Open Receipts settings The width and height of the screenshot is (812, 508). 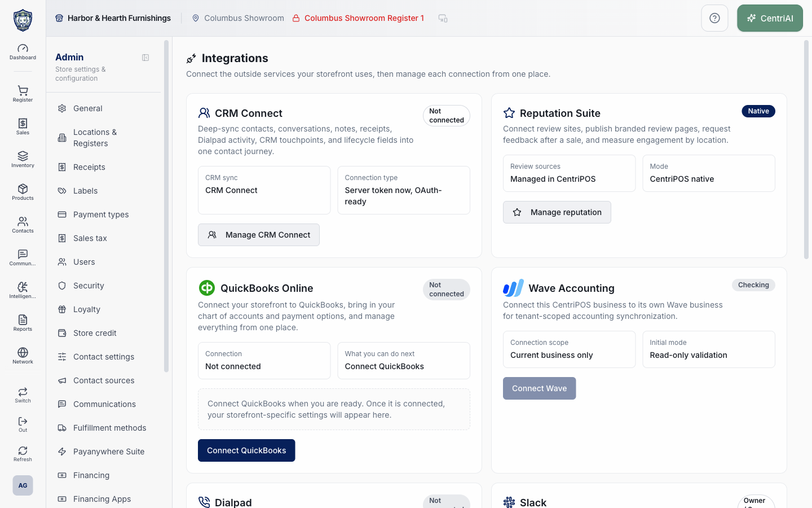pos(105,167)
